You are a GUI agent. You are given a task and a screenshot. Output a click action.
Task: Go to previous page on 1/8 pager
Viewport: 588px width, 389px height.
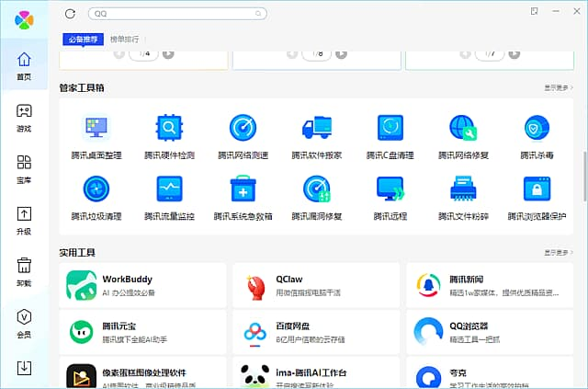pyautogui.click(x=292, y=53)
